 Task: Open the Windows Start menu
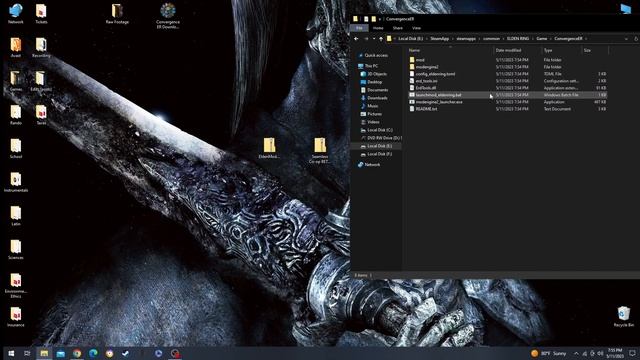(11, 353)
